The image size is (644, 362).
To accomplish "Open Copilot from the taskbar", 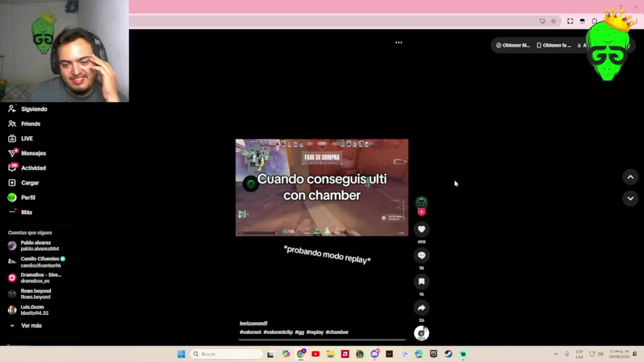I will [286, 354].
